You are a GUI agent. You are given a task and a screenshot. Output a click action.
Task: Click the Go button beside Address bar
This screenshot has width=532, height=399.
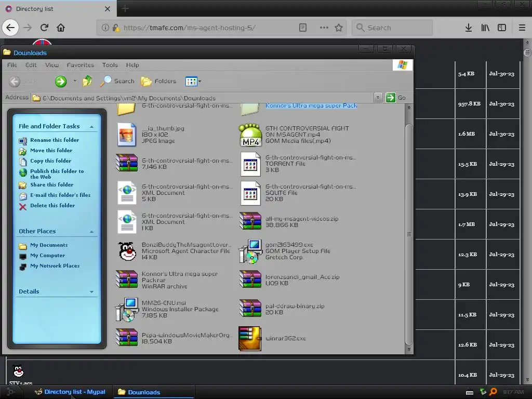click(x=396, y=98)
